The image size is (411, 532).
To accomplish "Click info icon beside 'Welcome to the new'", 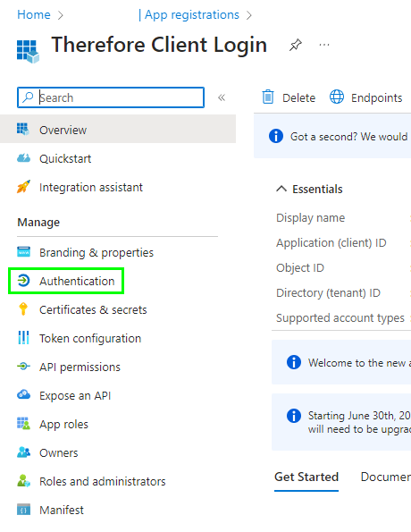I will (294, 362).
